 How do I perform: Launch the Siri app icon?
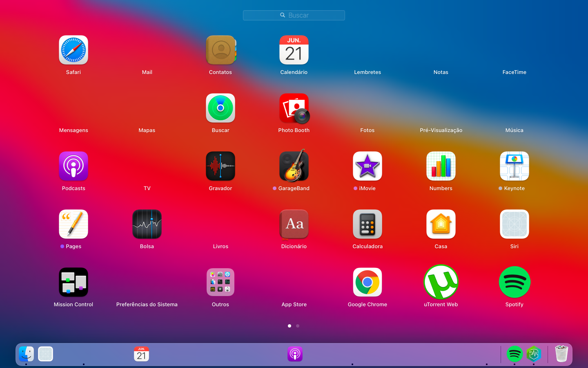tap(514, 224)
